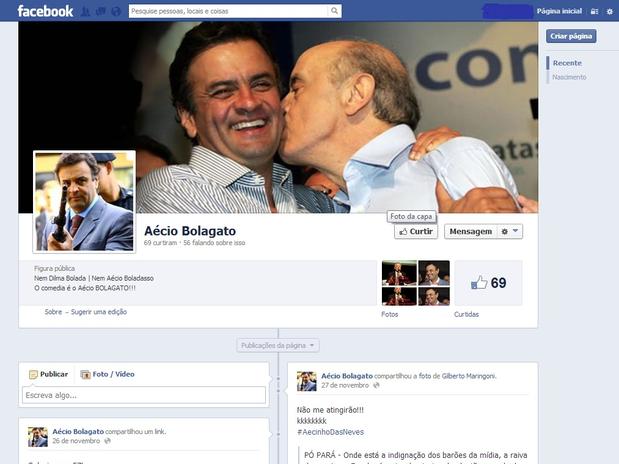Screen dimensions: 619x464
Task: Expand the page gear dropdown beside Mensagem
Action: [x=510, y=231]
